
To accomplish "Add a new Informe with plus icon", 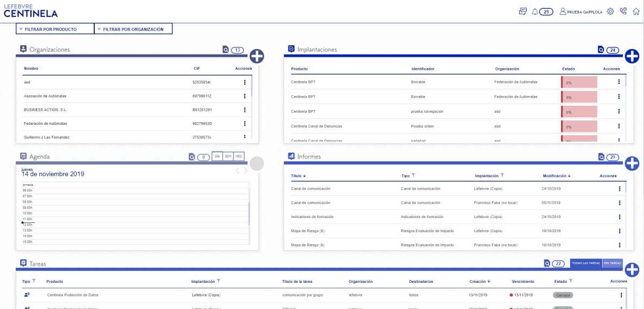I will coord(631,163).
